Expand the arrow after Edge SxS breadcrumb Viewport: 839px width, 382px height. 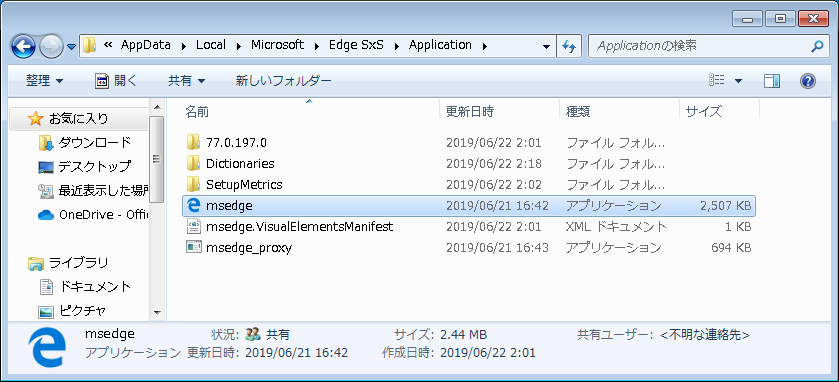click(x=396, y=46)
